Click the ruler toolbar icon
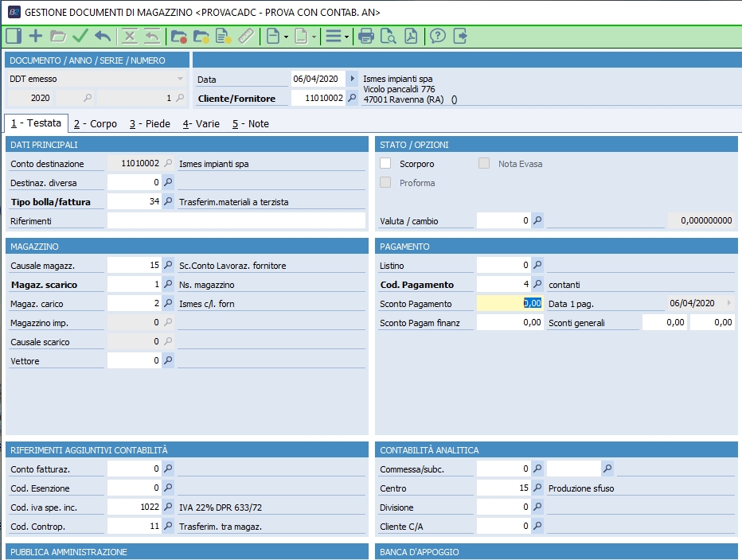The height and width of the screenshot is (560, 742). [x=246, y=36]
